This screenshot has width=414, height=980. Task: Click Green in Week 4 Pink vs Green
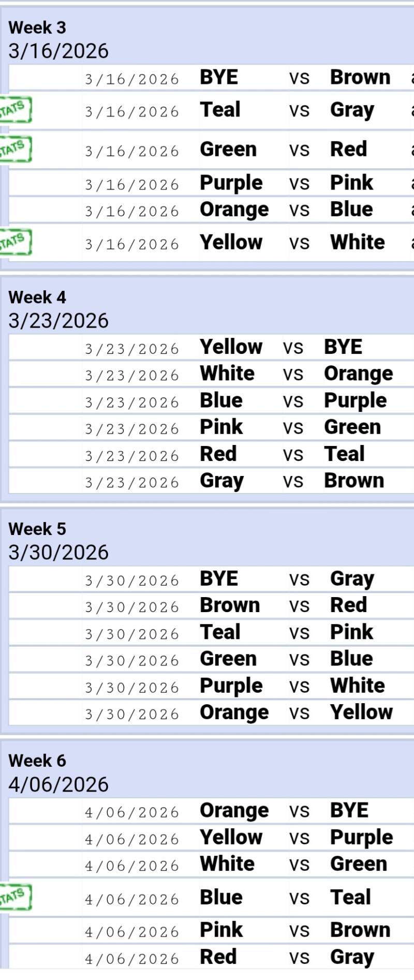pyautogui.click(x=352, y=427)
